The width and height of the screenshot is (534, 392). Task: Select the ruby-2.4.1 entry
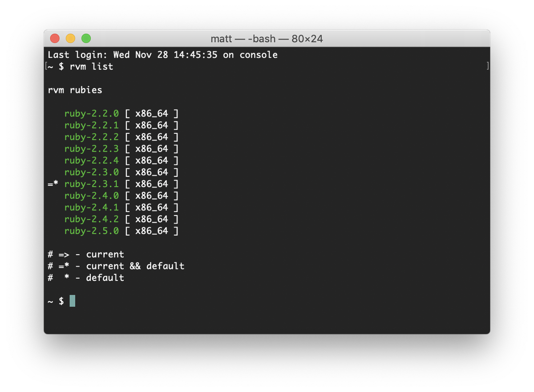92,207
